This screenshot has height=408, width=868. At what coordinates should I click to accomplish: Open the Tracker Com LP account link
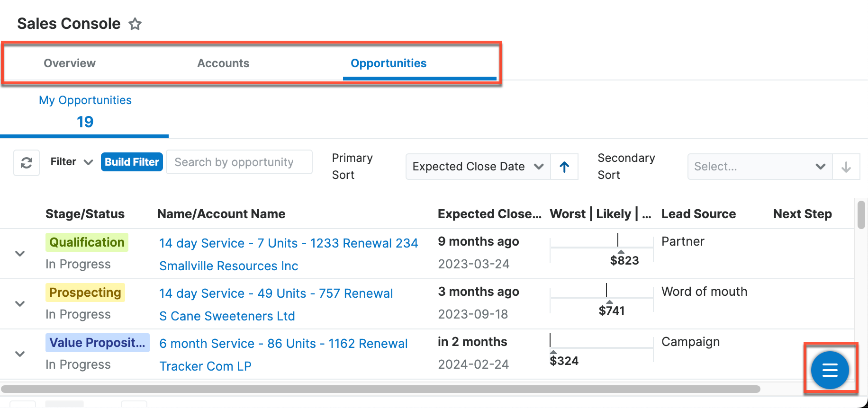click(x=206, y=366)
